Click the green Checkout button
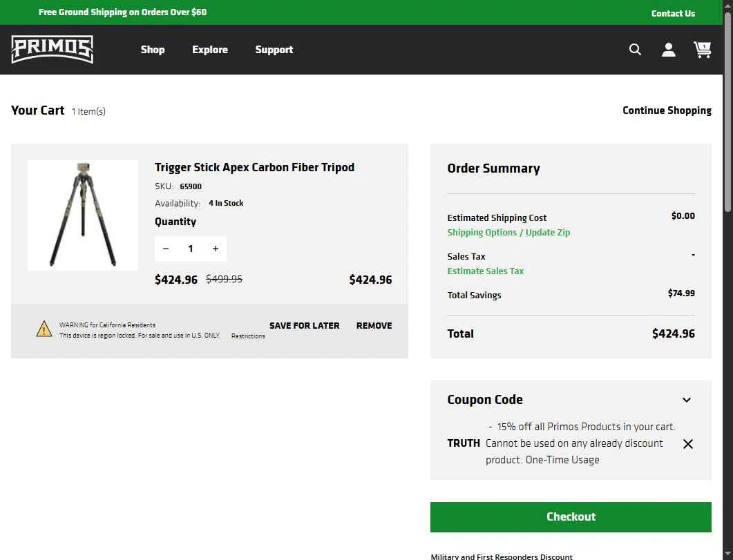Screen dimensions: 733x560 [571, 517]
